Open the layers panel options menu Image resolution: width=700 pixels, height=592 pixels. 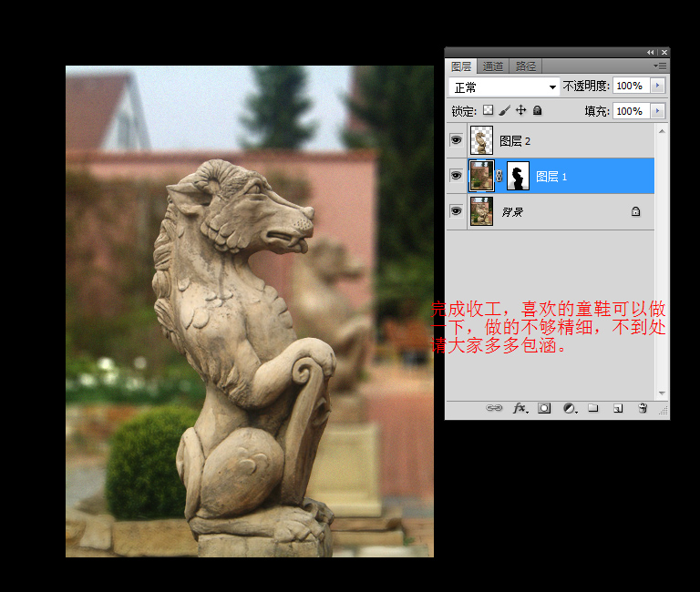[661, 66]
